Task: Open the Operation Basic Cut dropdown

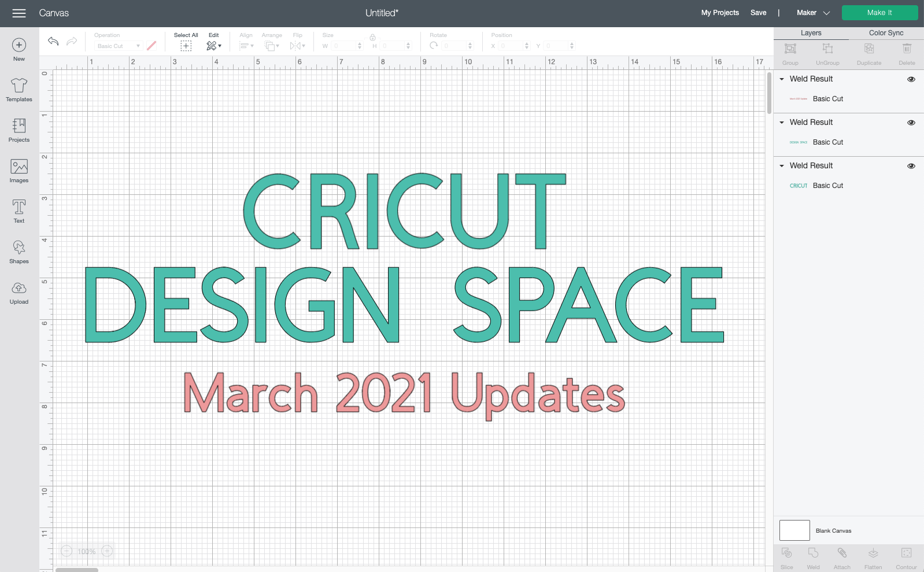Action: click(x=118, y=46)
